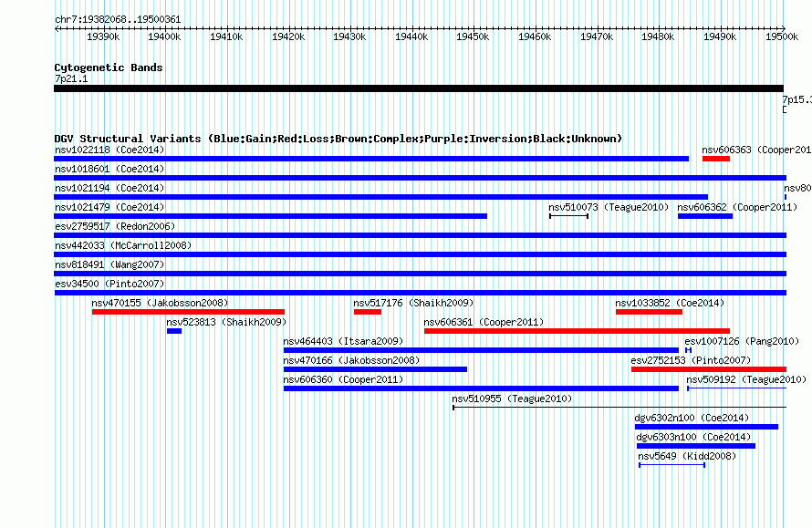
Task: Open the nsv1033852 (Coe2014) red loss bar
Action: click(x=649, y=312)
